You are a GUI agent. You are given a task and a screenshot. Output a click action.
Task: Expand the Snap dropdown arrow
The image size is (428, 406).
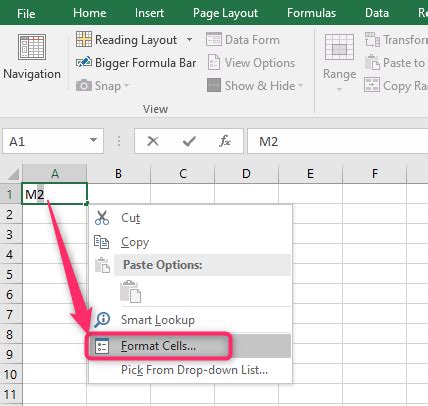click(126, 86)
